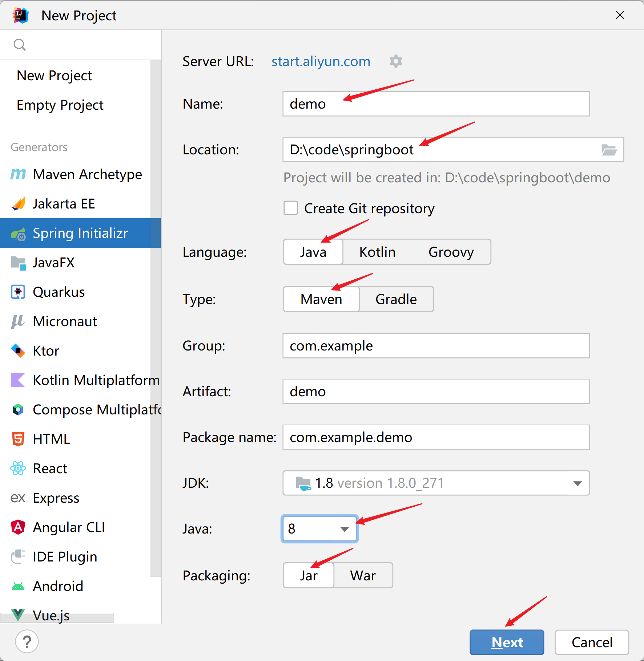Choose Maven build type
Viewport: 644px width, 661px height.
[x=321, y=299]
